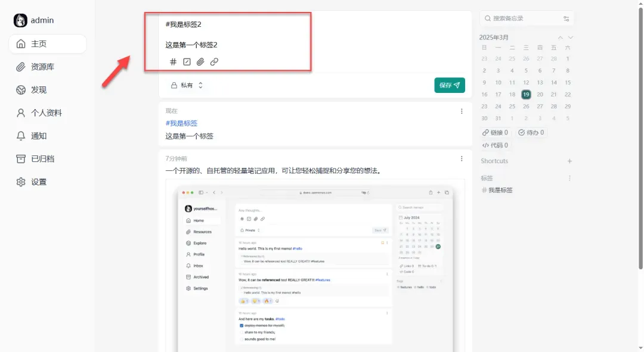Go to the next month with the down chevron

(x=569, y=36)
